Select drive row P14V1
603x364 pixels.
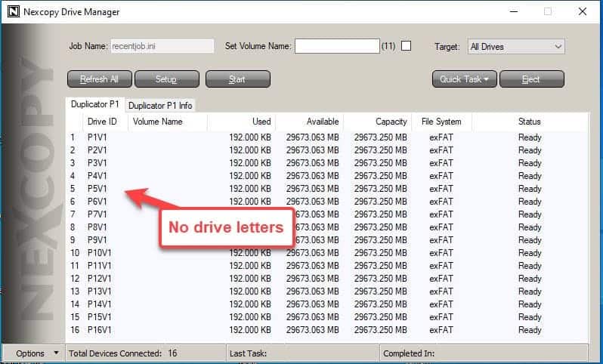click(x=327, y=304)
